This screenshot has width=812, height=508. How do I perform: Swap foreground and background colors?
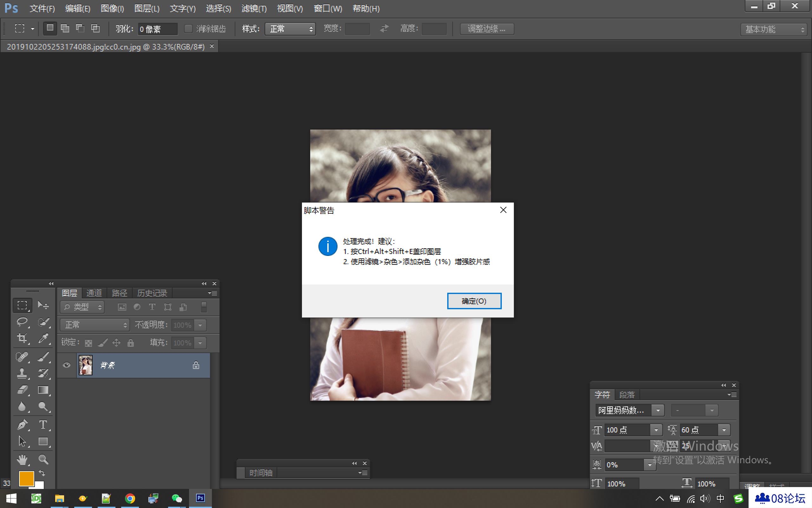[x=42, y=473]
